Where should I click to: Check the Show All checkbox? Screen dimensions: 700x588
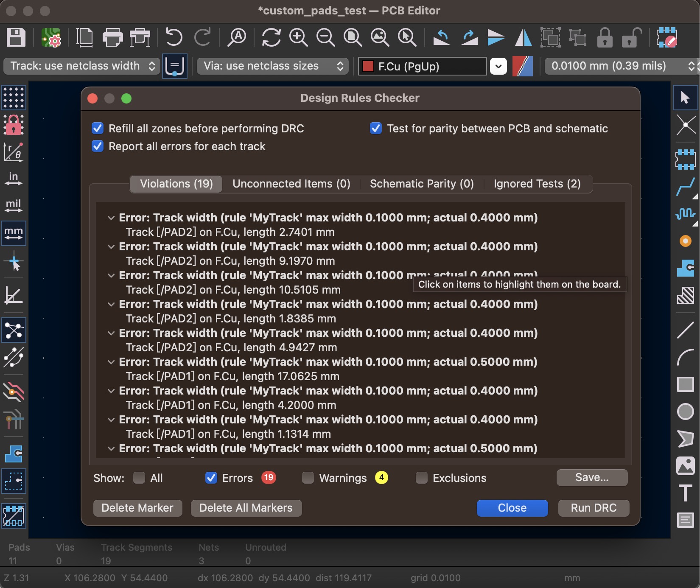point(139,478)
